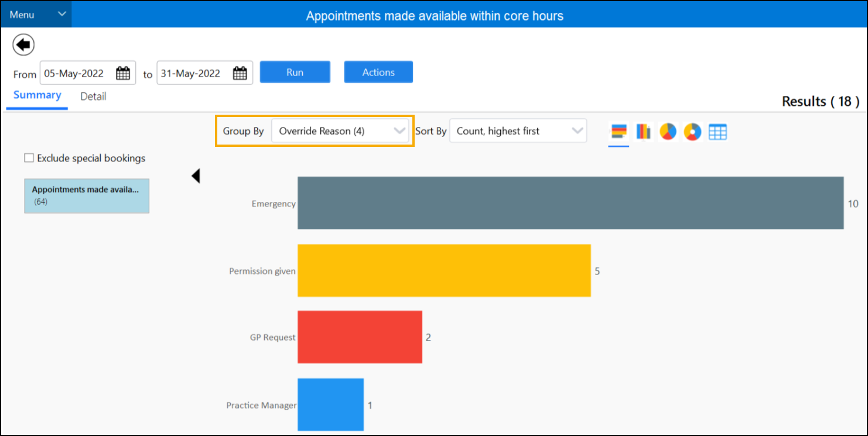
Task: Enable Exclude special bookings checkbox
Action: [29, 158]
